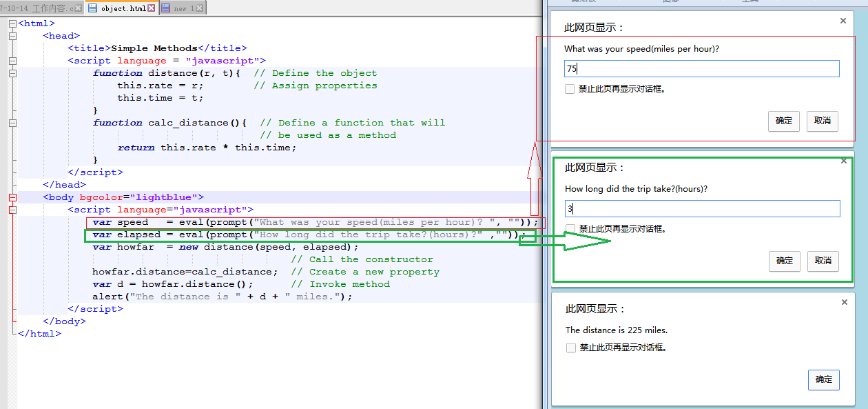Collapse the calc_distance function fold marker
868x409 pixels.
tap(11, 122)
